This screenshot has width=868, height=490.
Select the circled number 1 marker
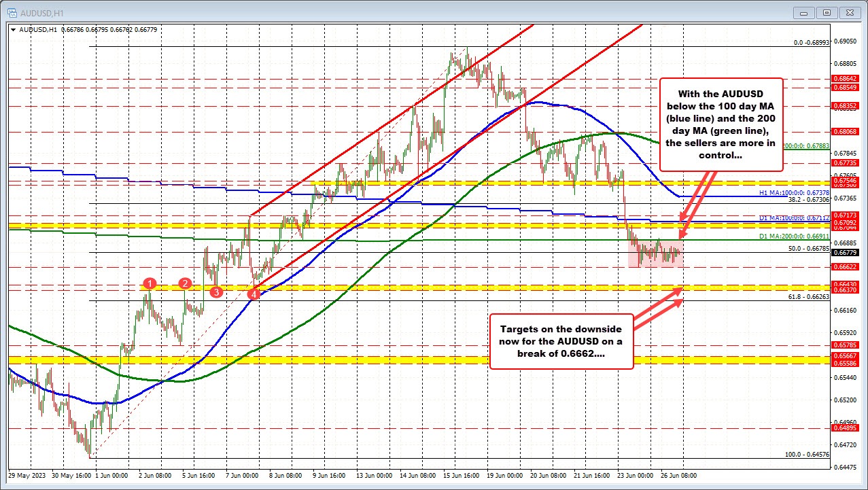click(150, 285)
